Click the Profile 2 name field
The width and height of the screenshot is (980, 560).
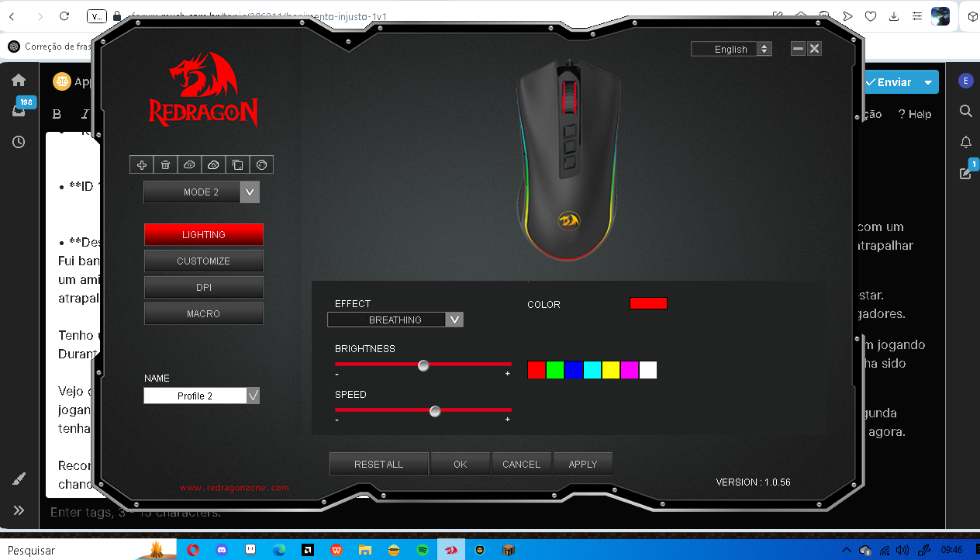pos(195,396)
